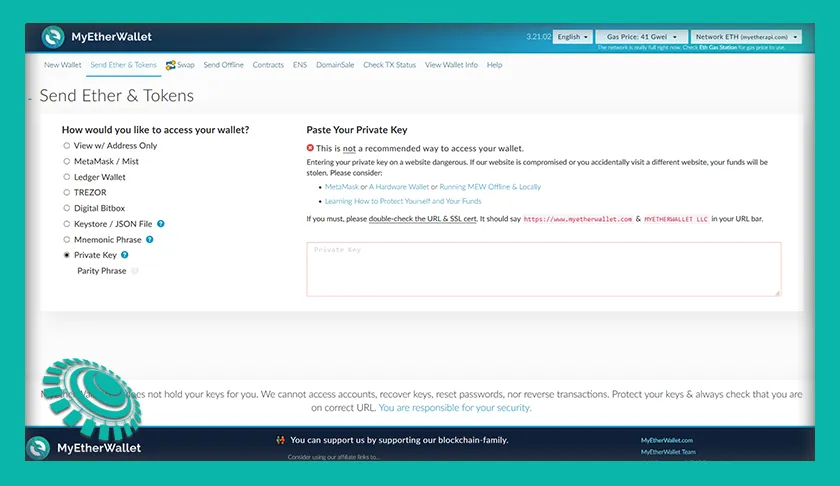
Task: Choose Digital Bitbox access option
Action: pos(94,208)
